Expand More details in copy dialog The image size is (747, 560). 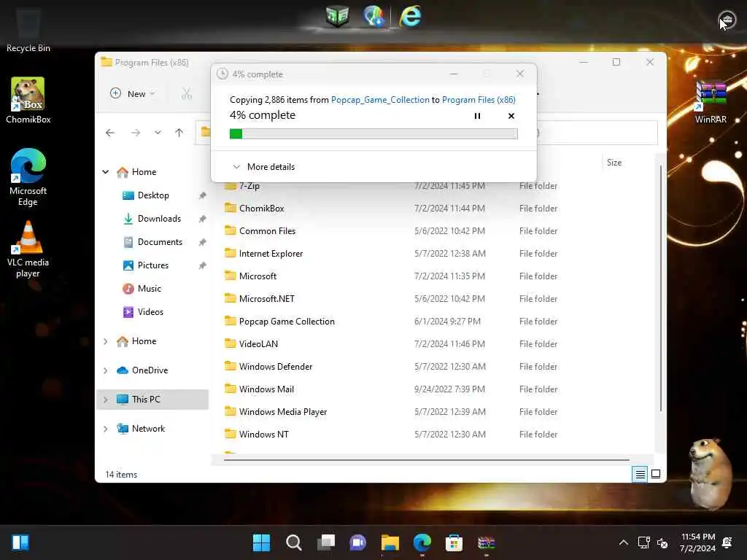pyautogui.click(x=263, y=167)
